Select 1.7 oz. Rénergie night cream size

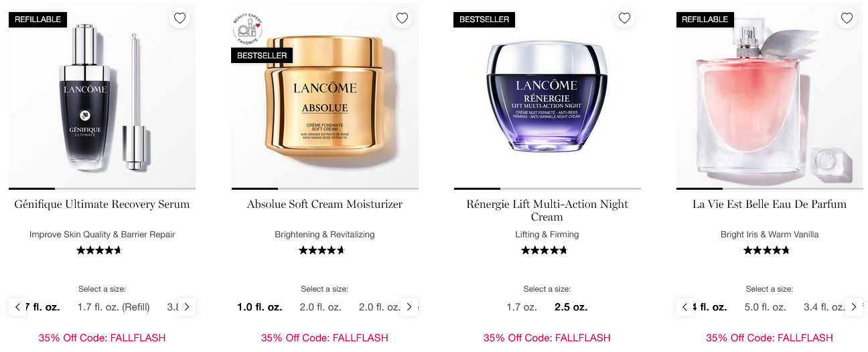click(x=522, y=307)
